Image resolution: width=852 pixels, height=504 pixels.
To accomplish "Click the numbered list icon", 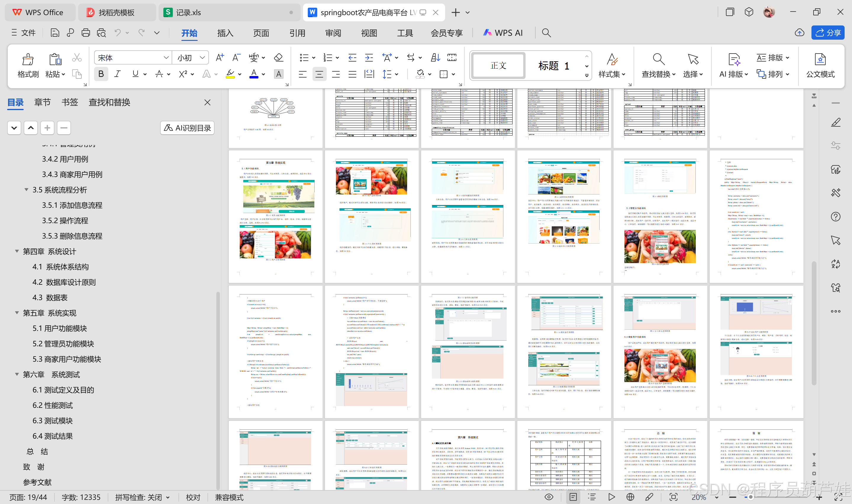I will pos(328,57).
